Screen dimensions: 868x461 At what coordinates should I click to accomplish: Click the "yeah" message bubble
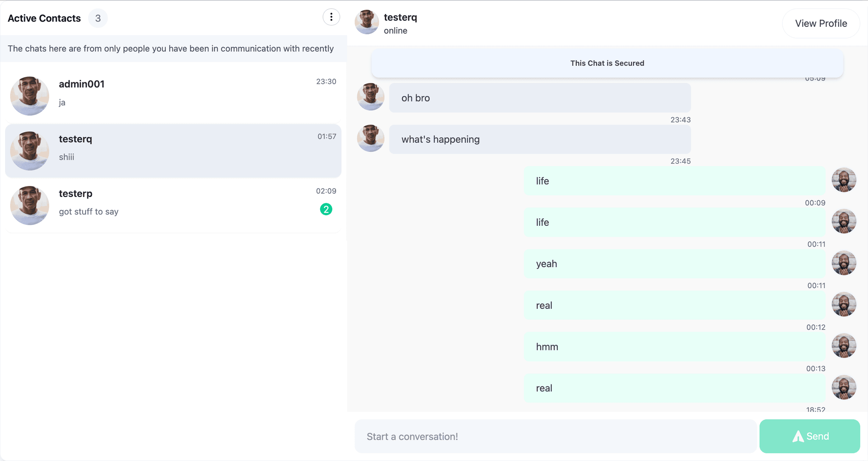[674, 264]
